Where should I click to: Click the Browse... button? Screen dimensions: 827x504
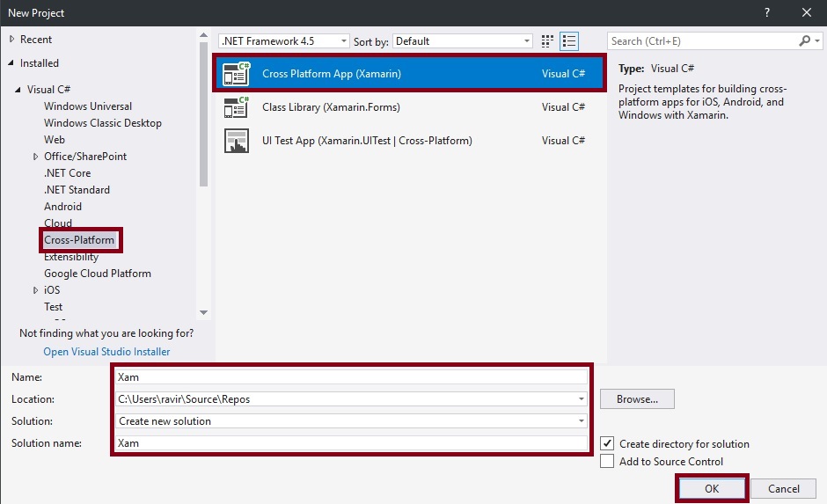click(x=637, y=399)
